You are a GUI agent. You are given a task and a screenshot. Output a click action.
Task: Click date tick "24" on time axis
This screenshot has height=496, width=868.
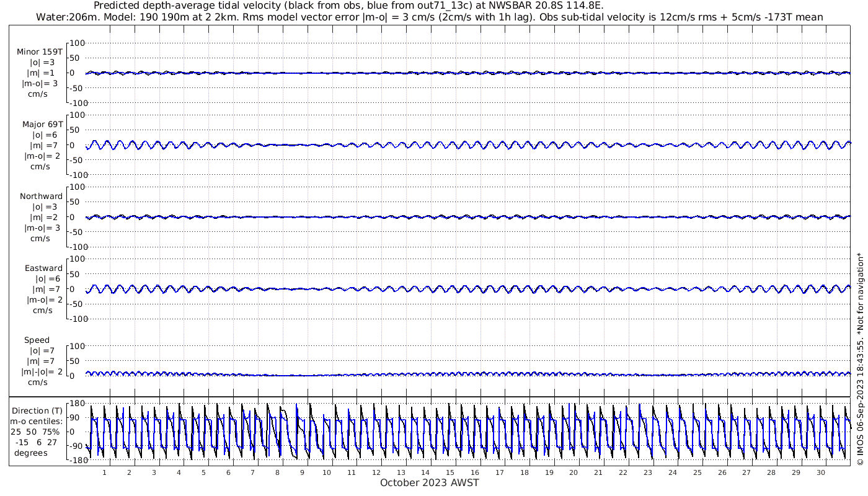(x=673, y=472)
